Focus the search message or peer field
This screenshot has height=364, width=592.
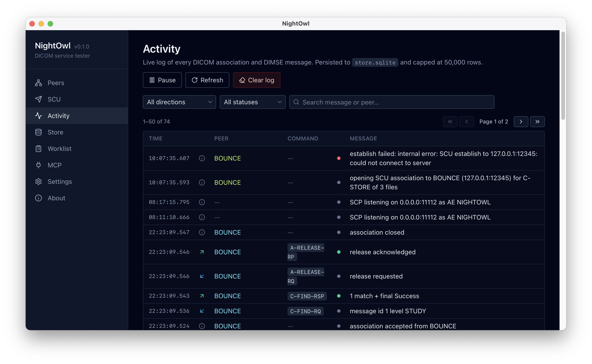point(392,102)
